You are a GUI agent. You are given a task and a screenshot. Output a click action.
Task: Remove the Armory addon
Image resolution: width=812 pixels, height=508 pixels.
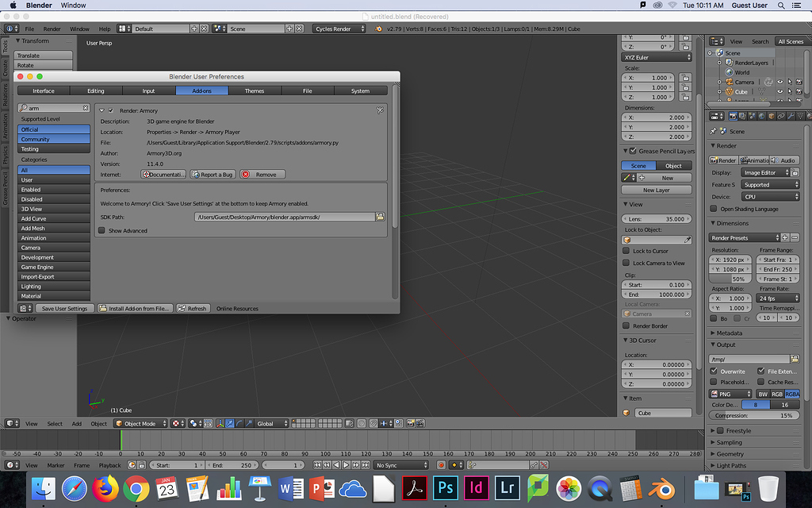point(262,175)
